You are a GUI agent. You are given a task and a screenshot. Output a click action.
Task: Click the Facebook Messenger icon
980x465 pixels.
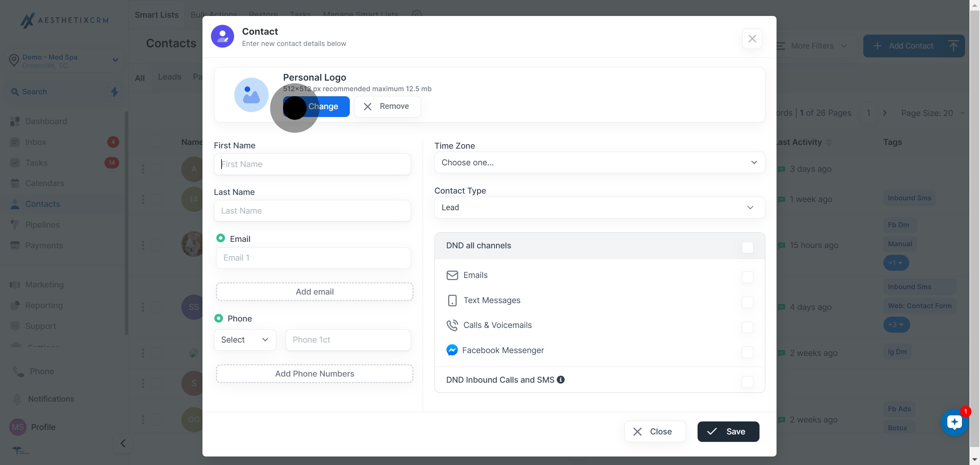coord(452,350)
